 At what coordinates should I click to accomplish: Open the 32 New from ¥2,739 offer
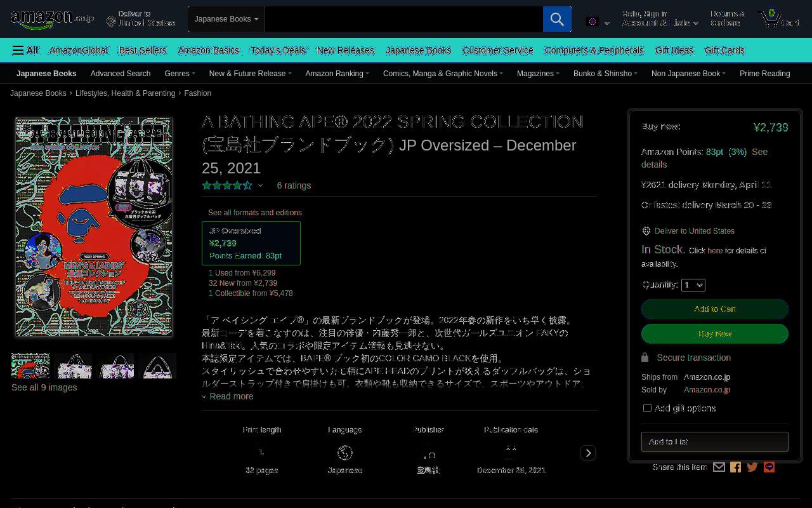coord(243,283)
